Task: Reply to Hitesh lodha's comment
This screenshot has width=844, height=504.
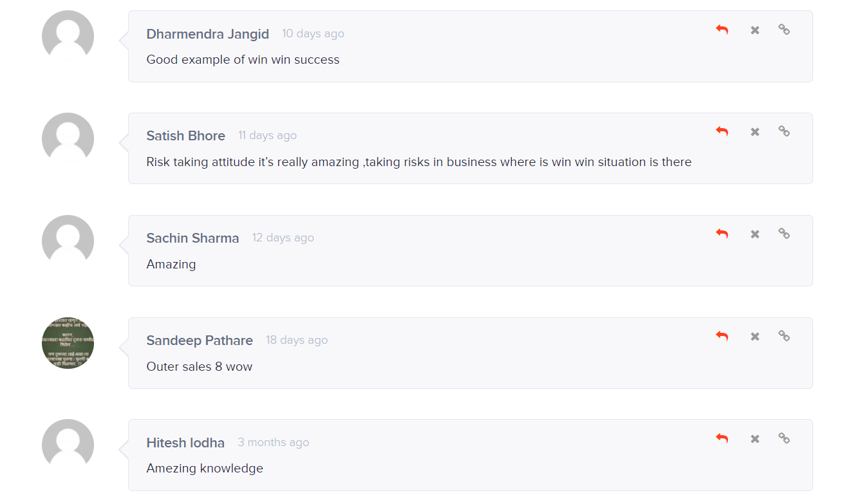Action: click(722, 438)
